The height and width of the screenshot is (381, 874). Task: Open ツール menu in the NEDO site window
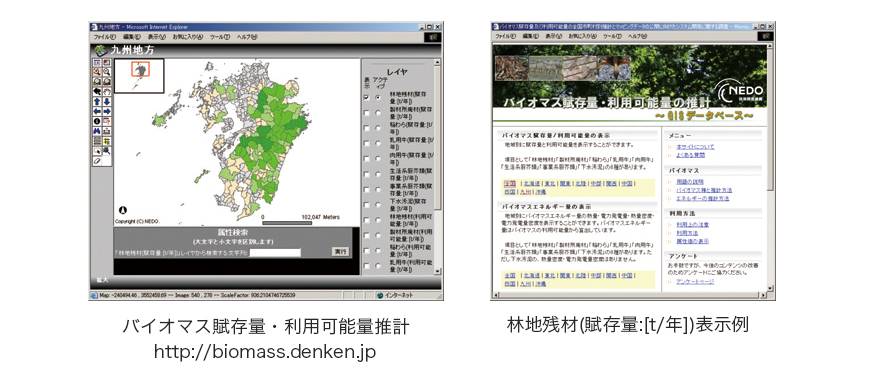click(613, 36)
